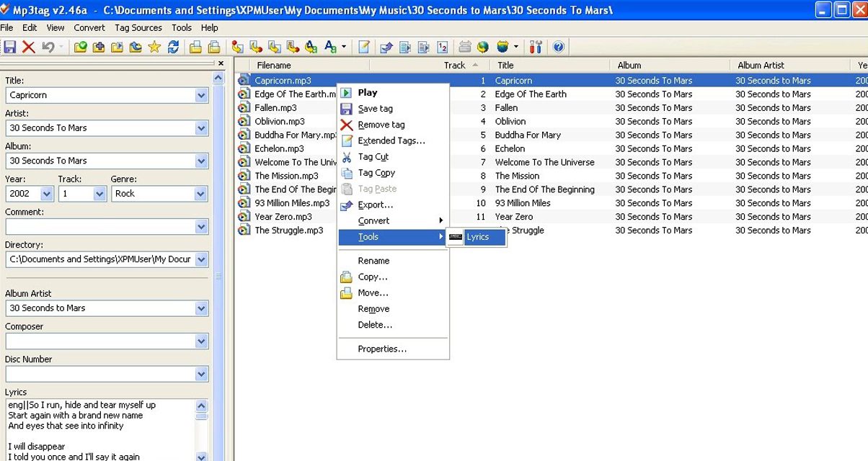Click Play in the context menu

pos(393,92)
